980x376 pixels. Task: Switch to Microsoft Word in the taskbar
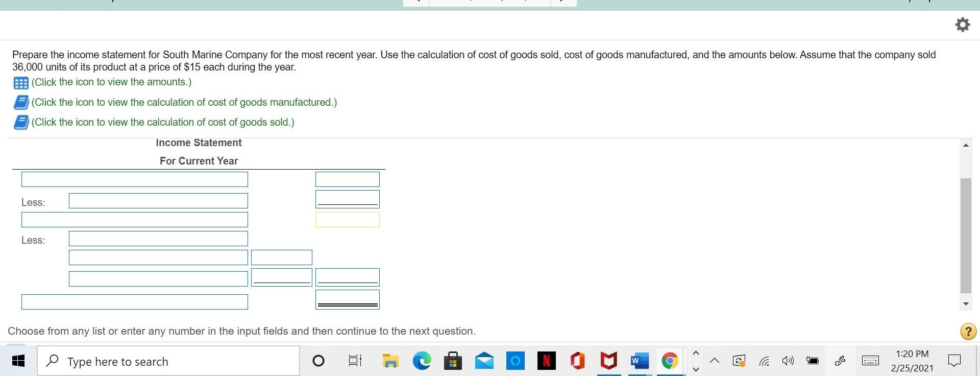(640, 361)
